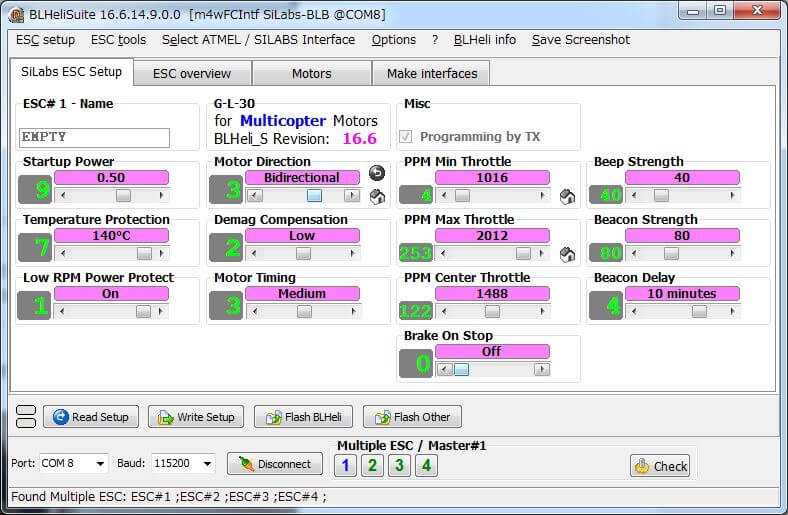Select ESC number 4 button
Image resolution: width=788 pixels, height=515 pixels.
(426, 465)
